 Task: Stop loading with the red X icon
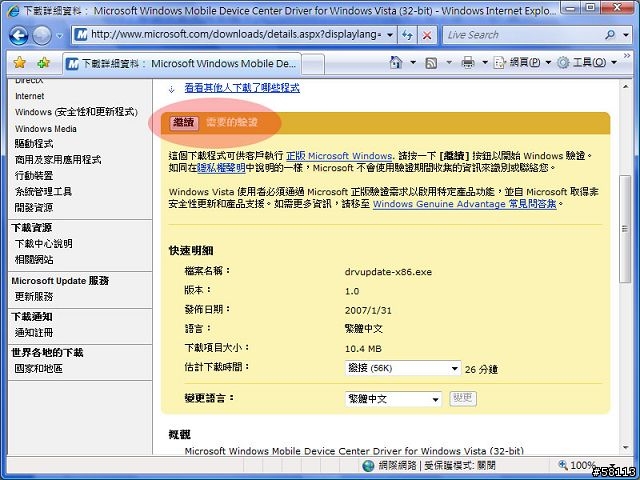point(427,35)
